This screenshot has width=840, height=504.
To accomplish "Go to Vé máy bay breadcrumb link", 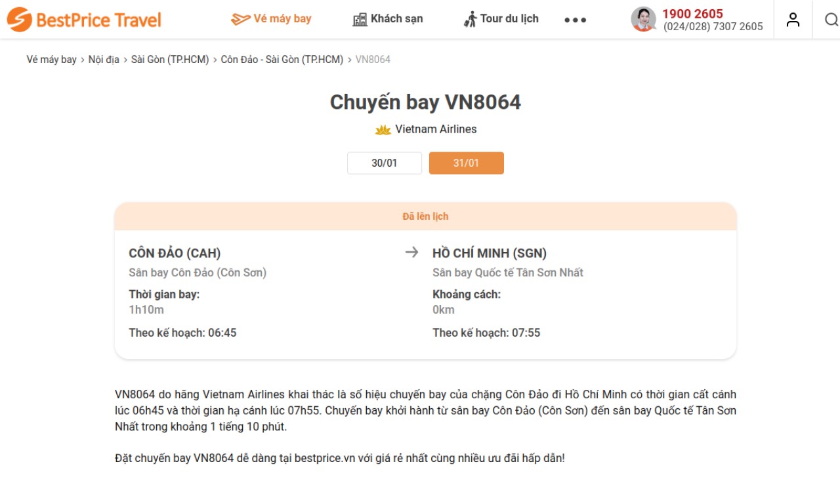I will pos(52,60).
